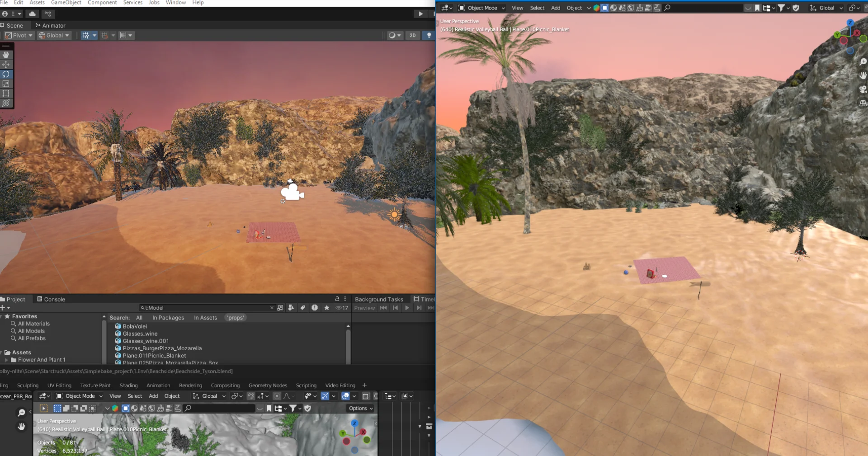Open the GameObject menu in Unity
This screenshot has height=456, width=868.
66,3
